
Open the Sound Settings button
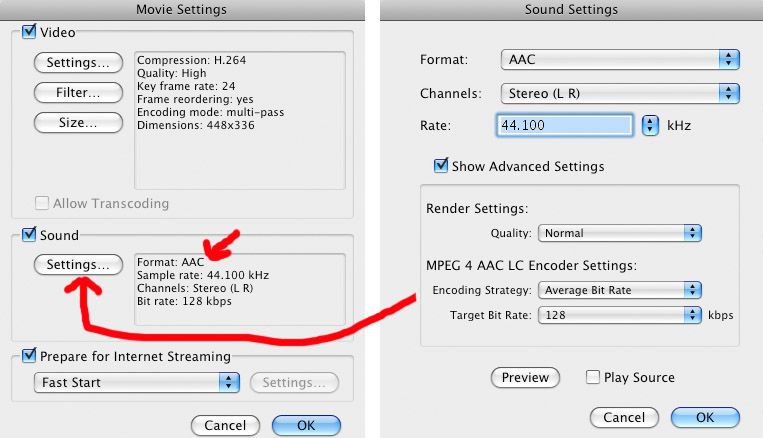(x=78, y=265)
